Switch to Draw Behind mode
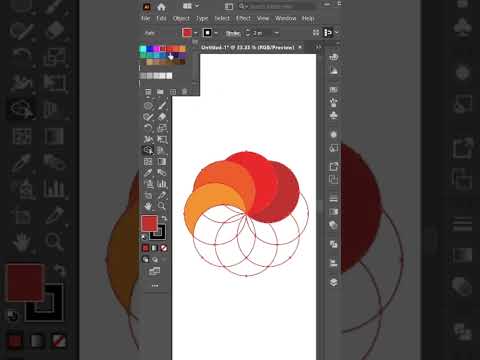 155,259
